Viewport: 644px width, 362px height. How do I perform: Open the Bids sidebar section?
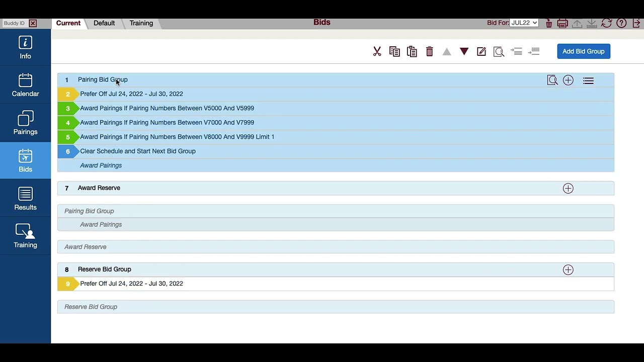25,161
